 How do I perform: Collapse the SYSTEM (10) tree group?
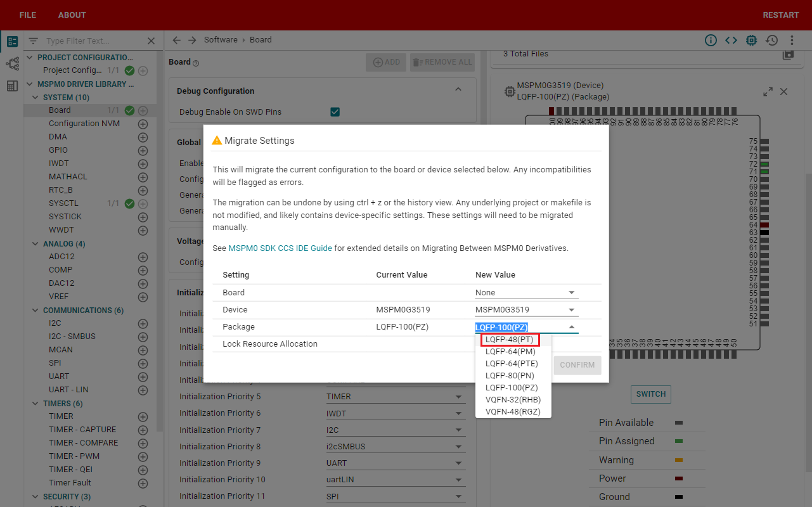point(35,98)
